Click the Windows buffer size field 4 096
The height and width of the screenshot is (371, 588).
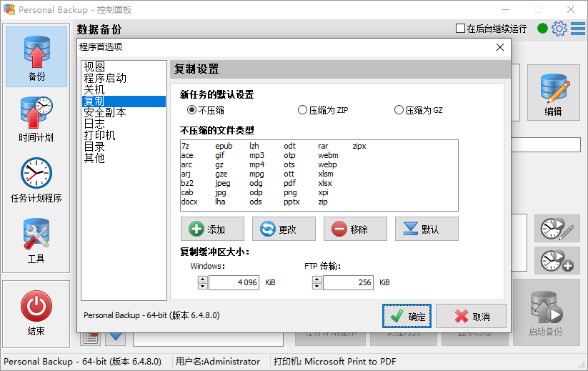click(234, 283)
